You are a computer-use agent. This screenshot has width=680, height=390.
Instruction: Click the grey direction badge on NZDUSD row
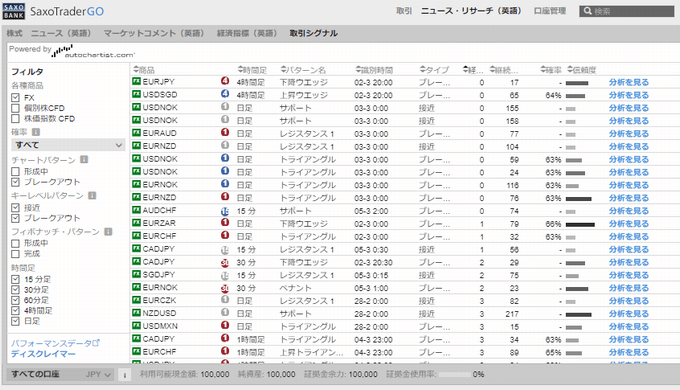pyautogui.click(x=225, y=312)
